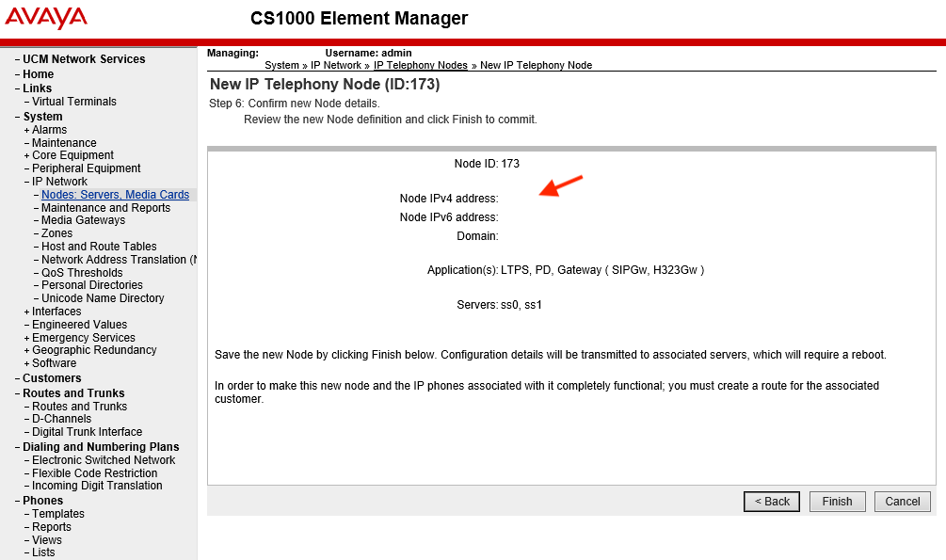
Task: Go back with the Back button
Action: (x=772, y=502)
